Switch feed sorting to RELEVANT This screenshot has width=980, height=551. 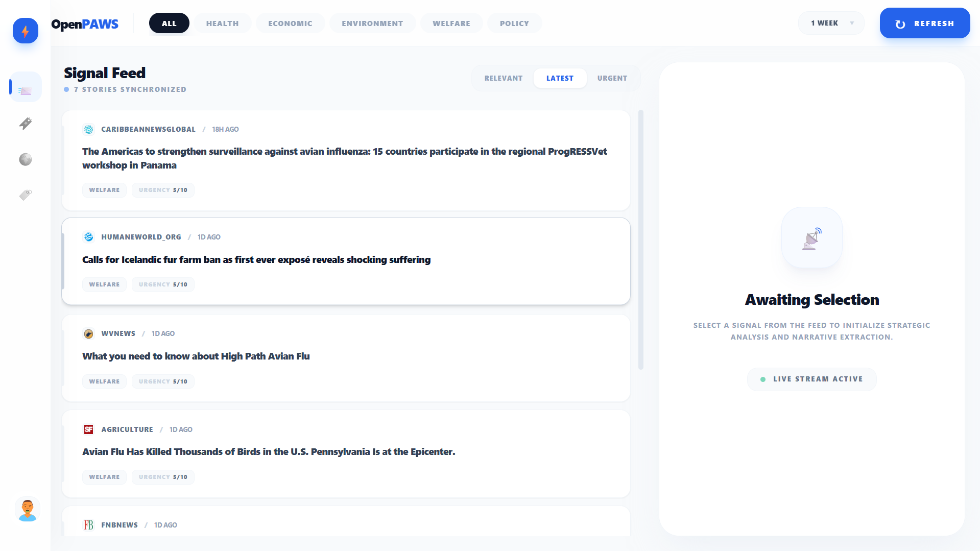504,78
